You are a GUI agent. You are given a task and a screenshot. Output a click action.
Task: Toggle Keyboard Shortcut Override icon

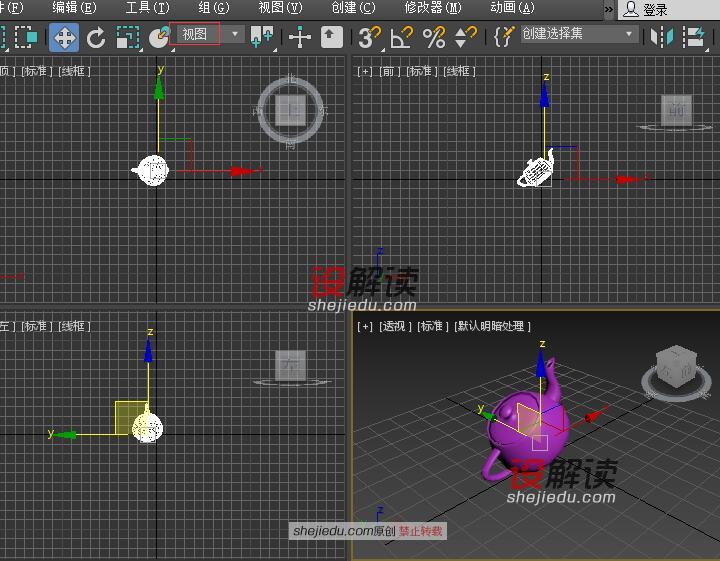tap(332, 37)
